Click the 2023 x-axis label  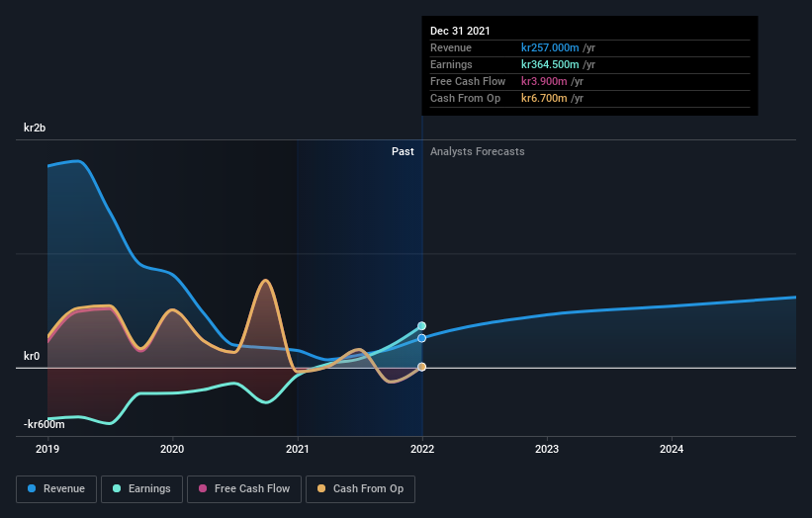click(547, 449)
